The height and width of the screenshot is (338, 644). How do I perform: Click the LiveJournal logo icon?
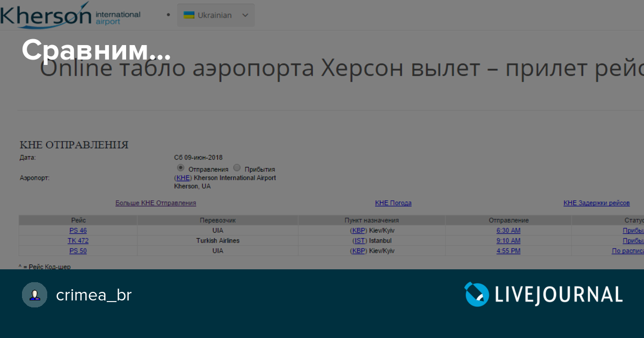tap(477, 295)
